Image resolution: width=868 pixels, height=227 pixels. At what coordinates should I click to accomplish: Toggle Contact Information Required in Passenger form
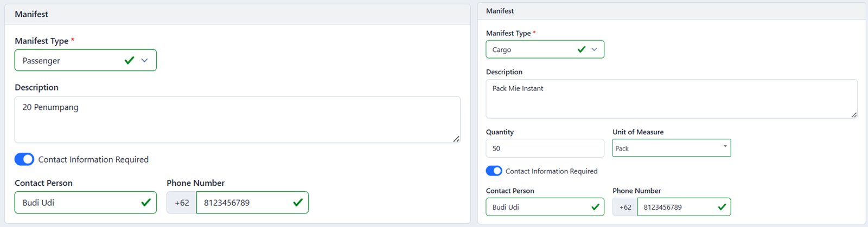click(24, 159)
